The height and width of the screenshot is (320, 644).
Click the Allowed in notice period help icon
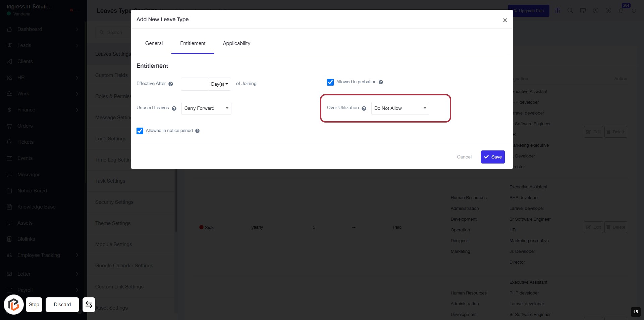click(198, 131)
